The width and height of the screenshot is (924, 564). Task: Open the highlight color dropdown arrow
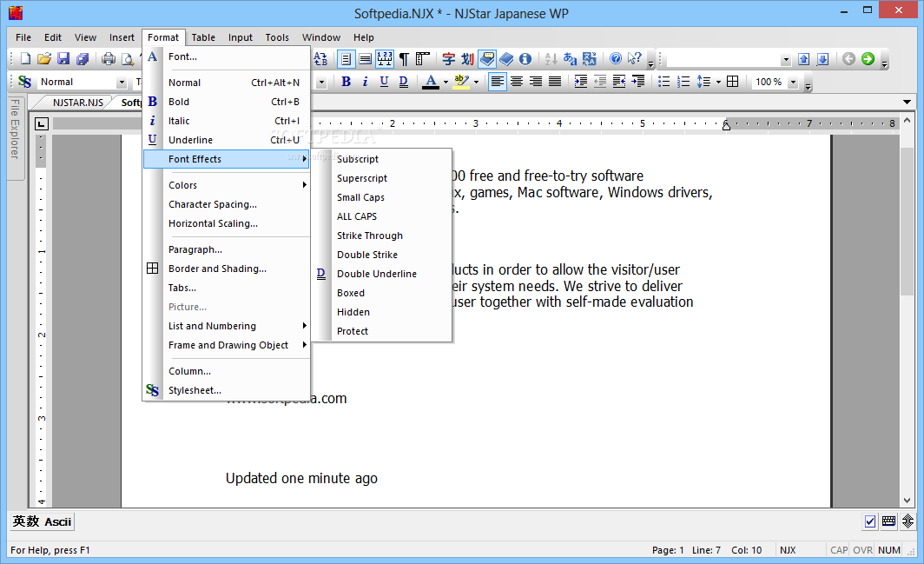[476, 82]
